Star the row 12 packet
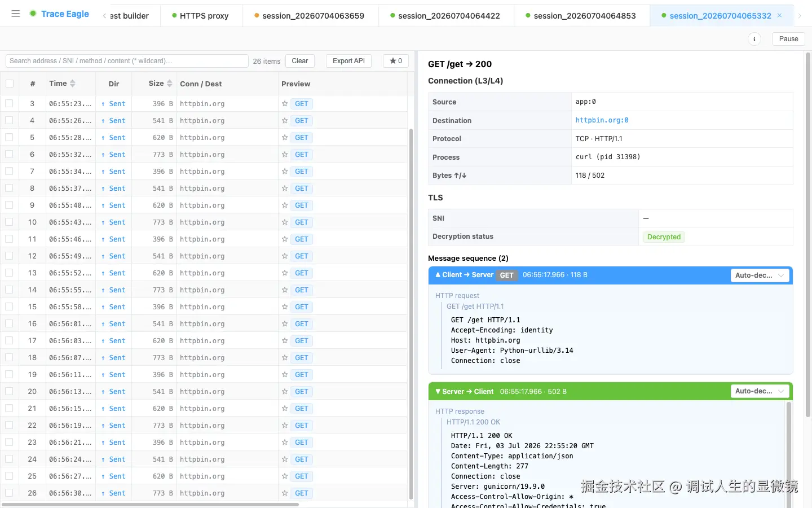Screen dimensions: 812x508 [x=285, y=256]
